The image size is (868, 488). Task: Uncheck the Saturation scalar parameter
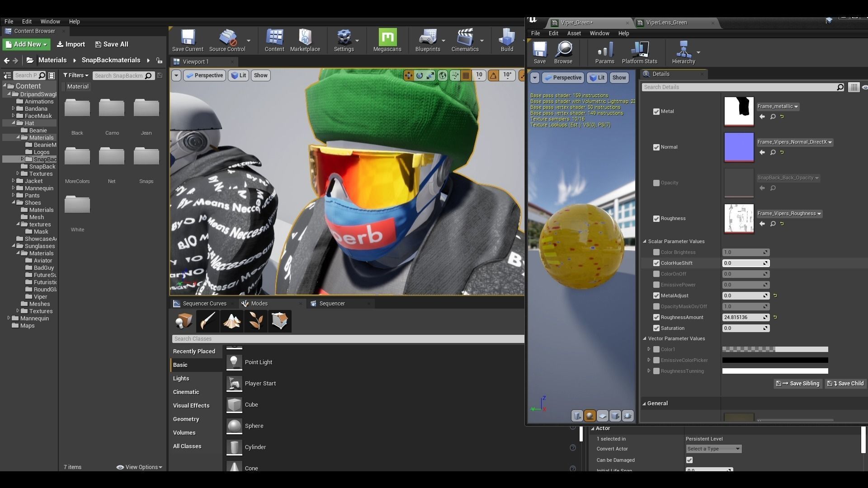click(x=656, y=328)
